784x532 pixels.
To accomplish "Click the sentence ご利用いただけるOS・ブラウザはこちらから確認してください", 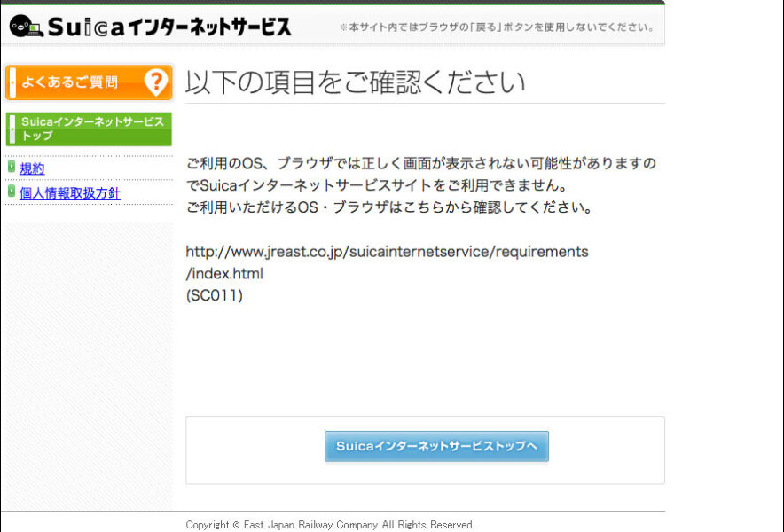I will tap(389, 207).
